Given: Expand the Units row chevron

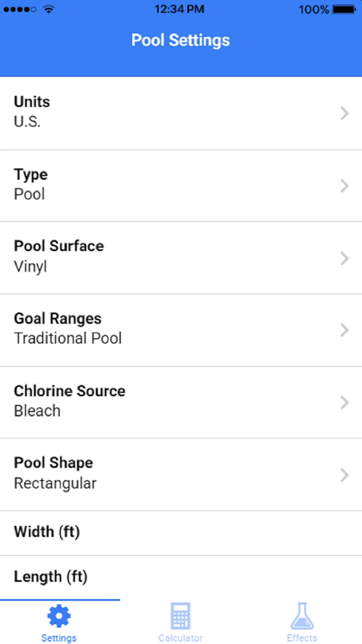Looking at the screenshot, I should point(344,114).
